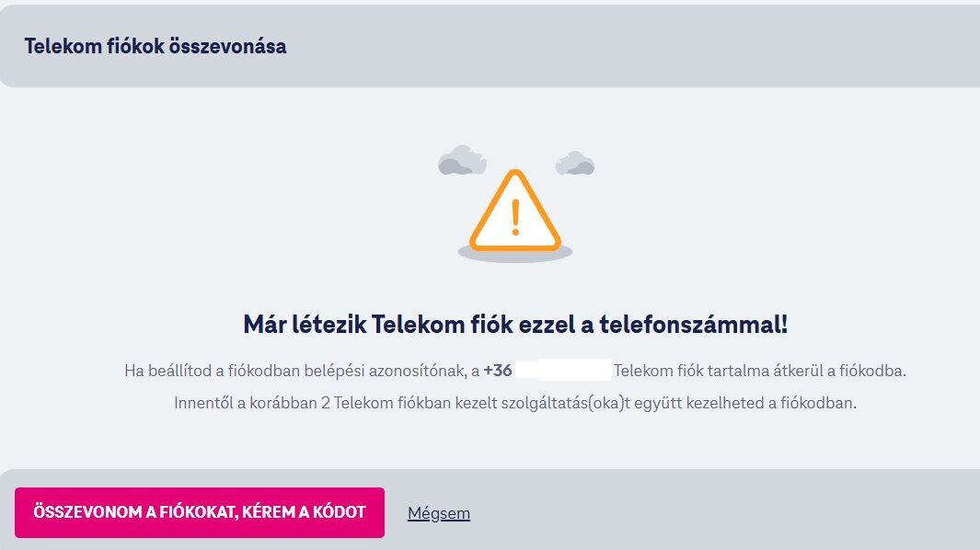Click the white redacted phone number box
This screenshot has width=980, height=550.
click(x=564, y=370)
